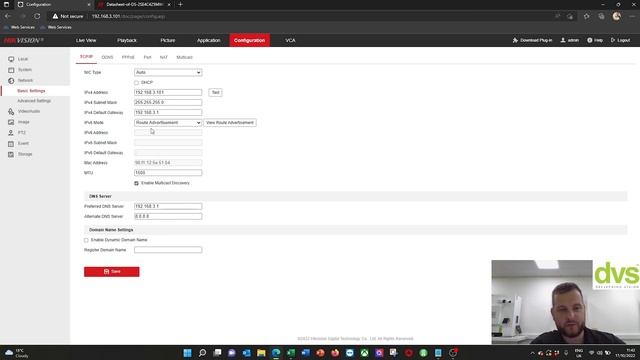Select the Network globe icon in sidebar

tap(11, 81)
